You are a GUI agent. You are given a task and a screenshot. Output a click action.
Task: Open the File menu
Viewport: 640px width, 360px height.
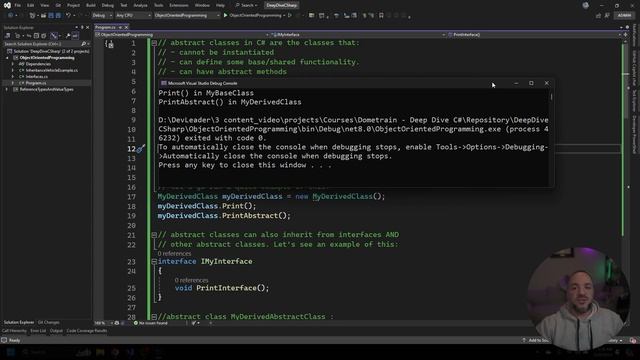[x=18, y=5]
